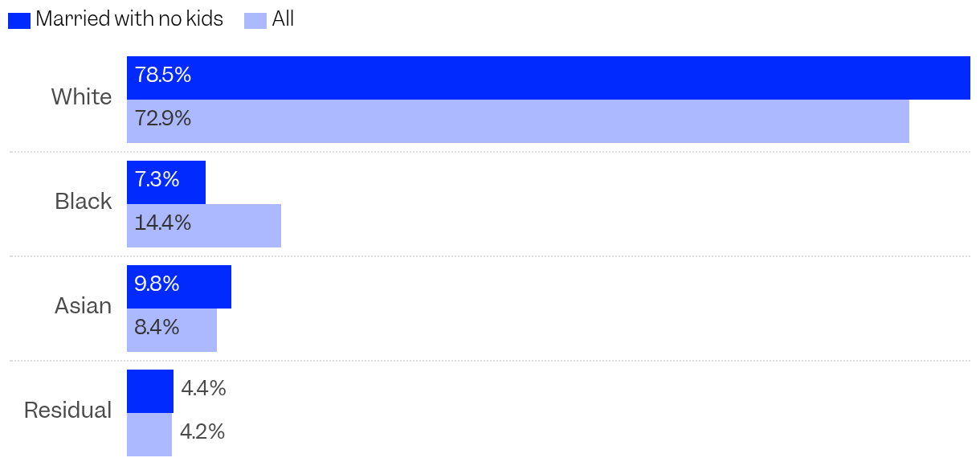The image size is (980, 466).
Task: Select the White category label
Action: pyautogui.click(x=82, y=97)
